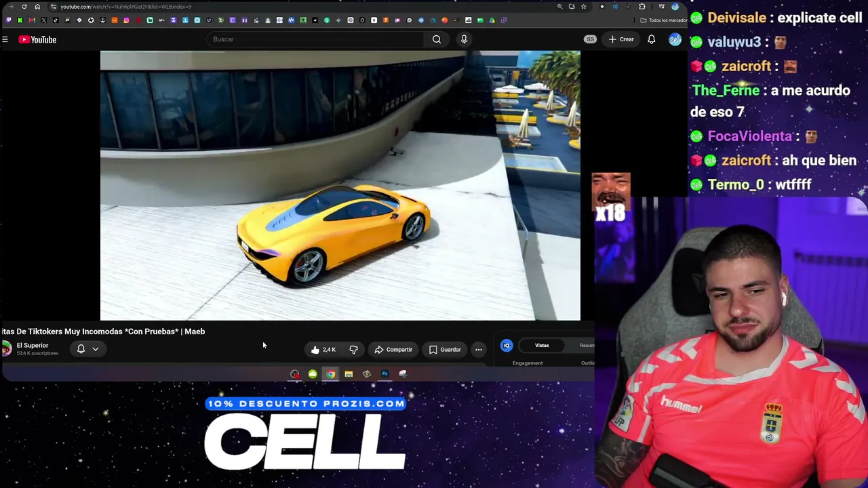Like the video with 2,4 K likes
Viewport: 868px width, 488px height.
323,350
